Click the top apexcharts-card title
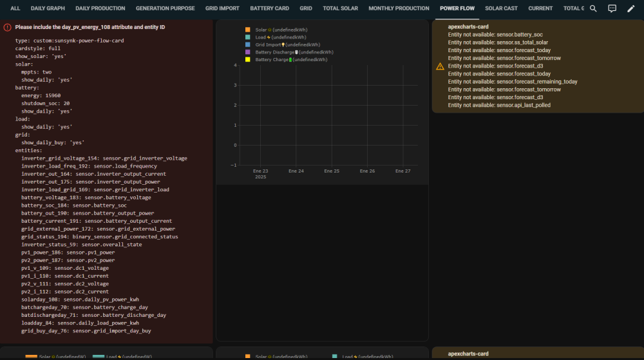The height and width of the screenshot is (360, 644). click(468, 26)
